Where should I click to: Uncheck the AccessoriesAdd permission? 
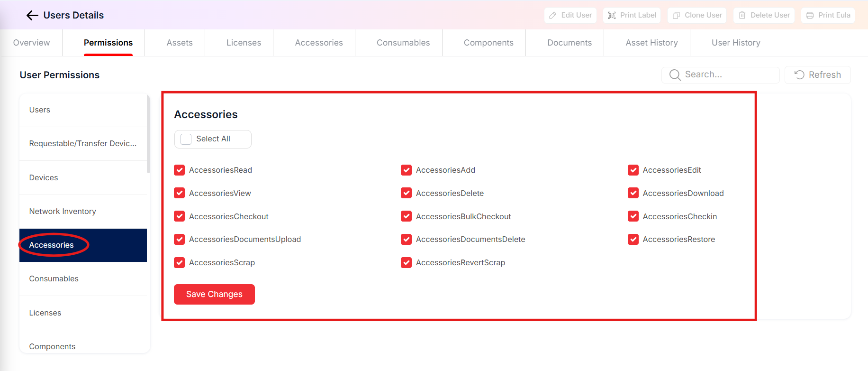click(406, 170)
